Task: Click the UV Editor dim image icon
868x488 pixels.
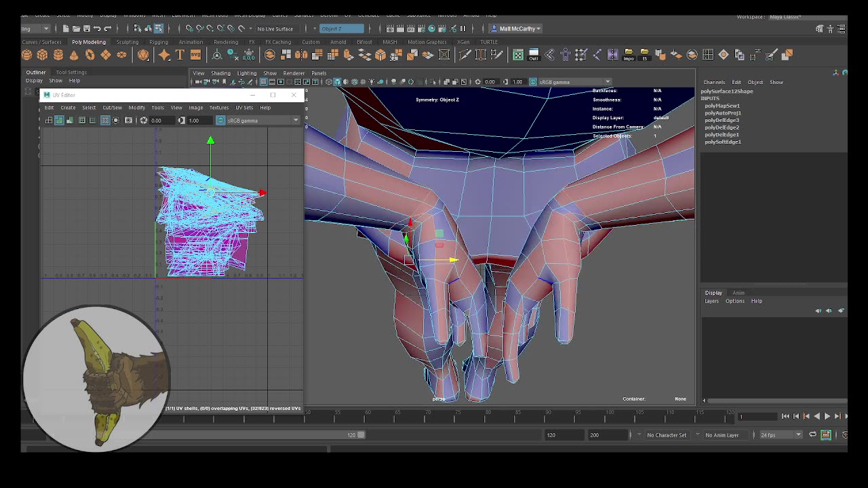Action: 116,121
